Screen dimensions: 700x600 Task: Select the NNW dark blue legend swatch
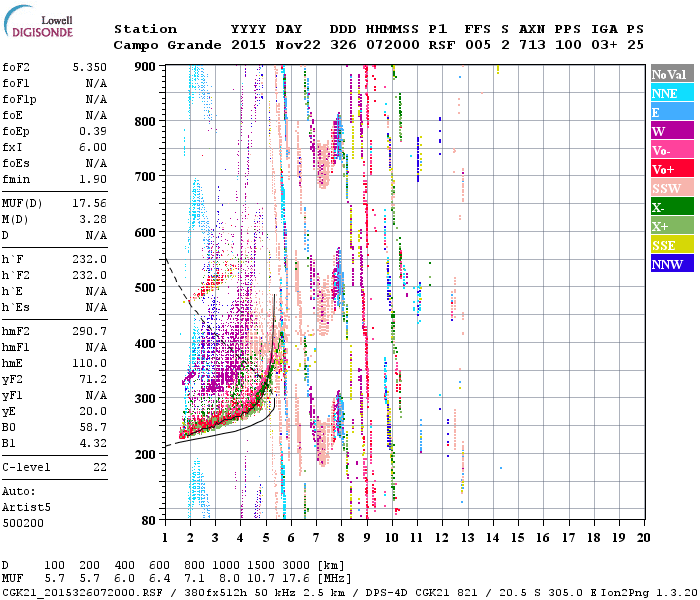pyautogui.click(x=672, y=263)
